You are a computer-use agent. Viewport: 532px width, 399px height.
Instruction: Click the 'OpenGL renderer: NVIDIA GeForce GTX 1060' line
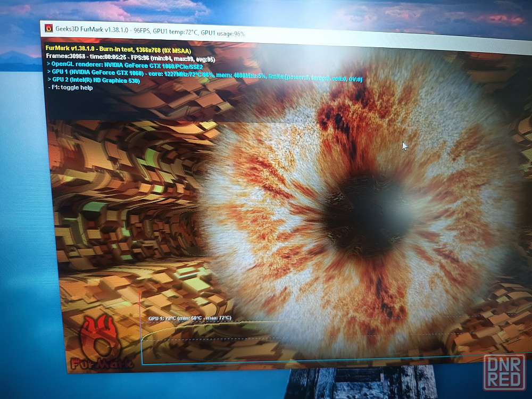[x=125, y=65]
